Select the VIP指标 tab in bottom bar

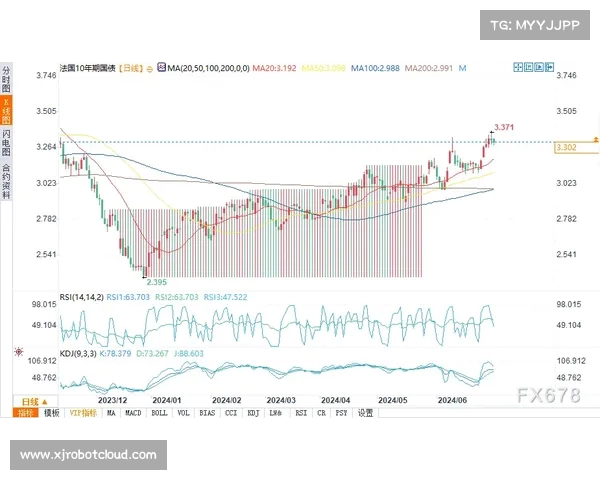83,412
